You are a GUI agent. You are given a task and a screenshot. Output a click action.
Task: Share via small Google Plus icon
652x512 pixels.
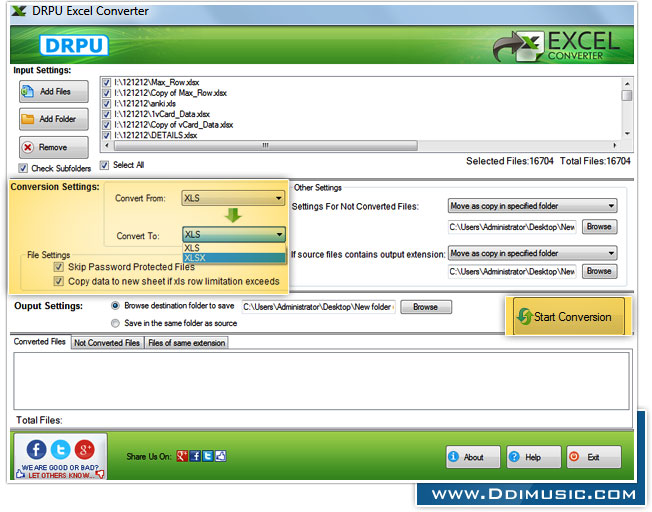click(182, 456)
